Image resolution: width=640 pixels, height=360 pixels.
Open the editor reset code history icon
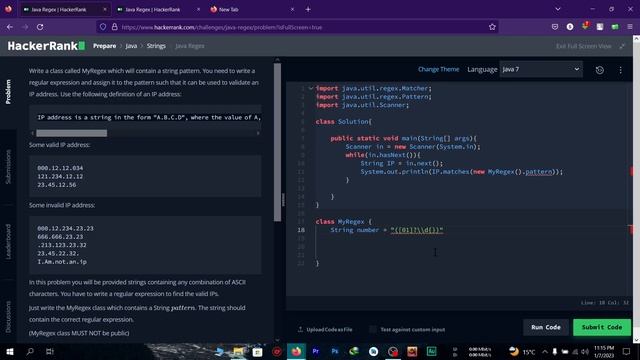(x=600, y=70)
